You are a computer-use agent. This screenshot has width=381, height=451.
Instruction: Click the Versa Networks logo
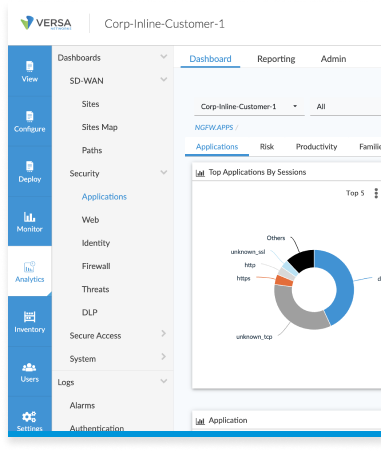(x=46, y=23)
